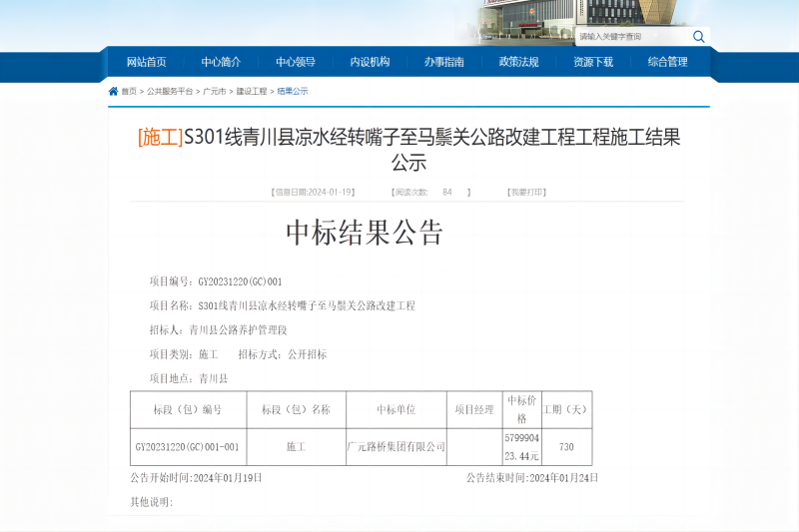Open 建设工程 breadcrumb link
This screenshot has width=799, height=532.
click(251, 91)
